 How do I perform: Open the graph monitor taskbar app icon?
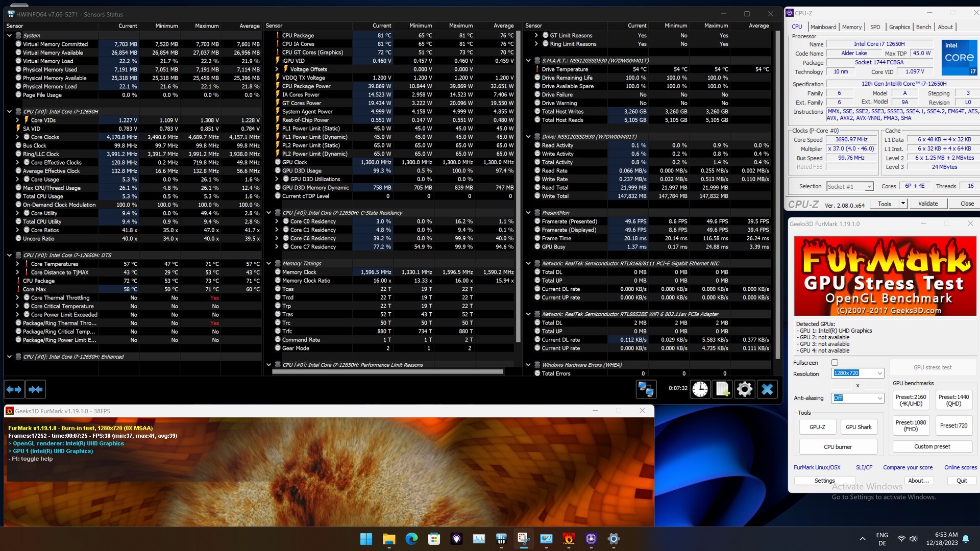(479, 539)
